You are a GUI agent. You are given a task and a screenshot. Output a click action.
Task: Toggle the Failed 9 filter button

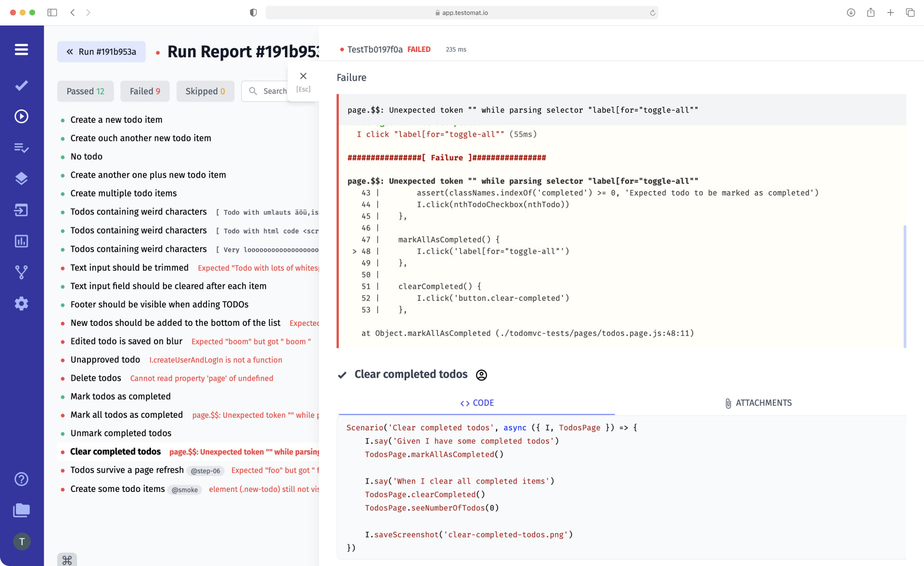point(144,90)
